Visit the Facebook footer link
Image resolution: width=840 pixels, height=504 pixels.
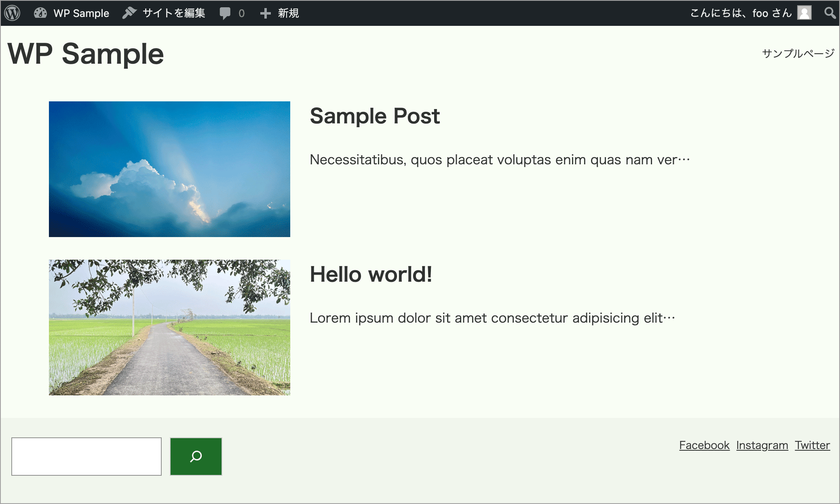(704, 445)
